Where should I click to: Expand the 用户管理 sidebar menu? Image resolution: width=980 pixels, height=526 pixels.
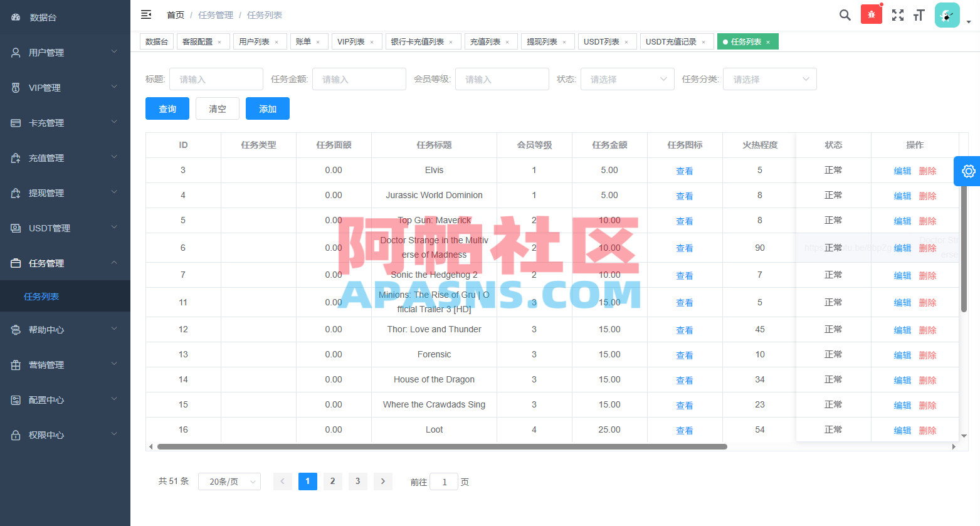(65, 53)
